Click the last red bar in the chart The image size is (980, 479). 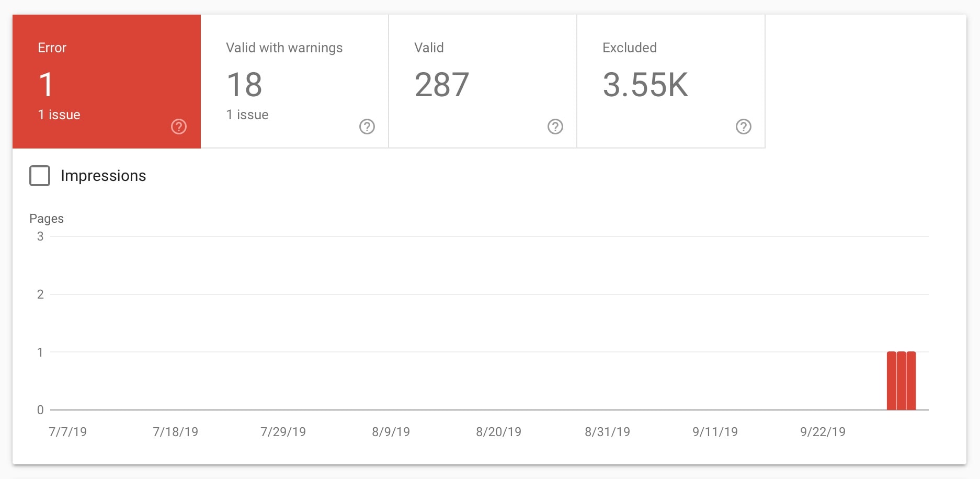911,381
